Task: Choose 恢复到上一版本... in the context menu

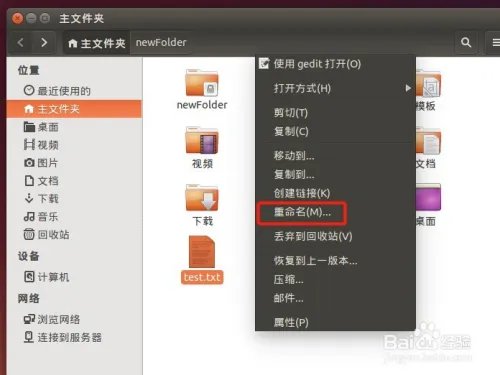Action: 335,260
